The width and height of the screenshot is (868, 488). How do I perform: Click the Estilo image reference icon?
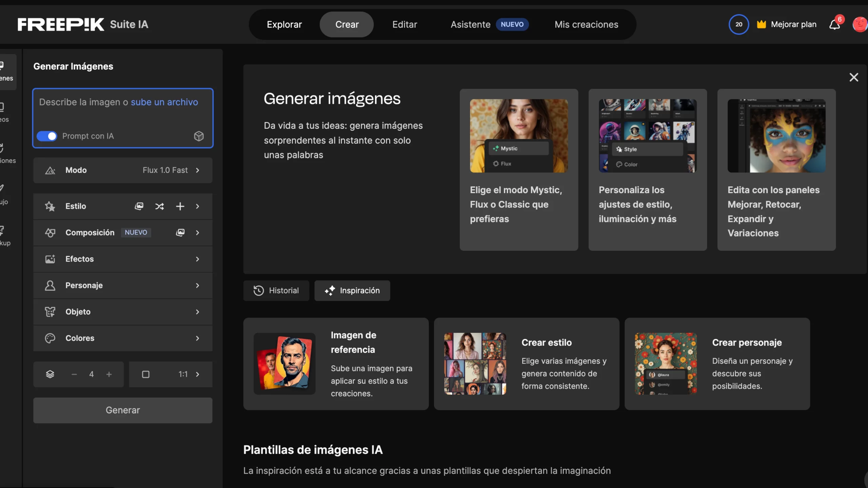click(x=139, y=206)
